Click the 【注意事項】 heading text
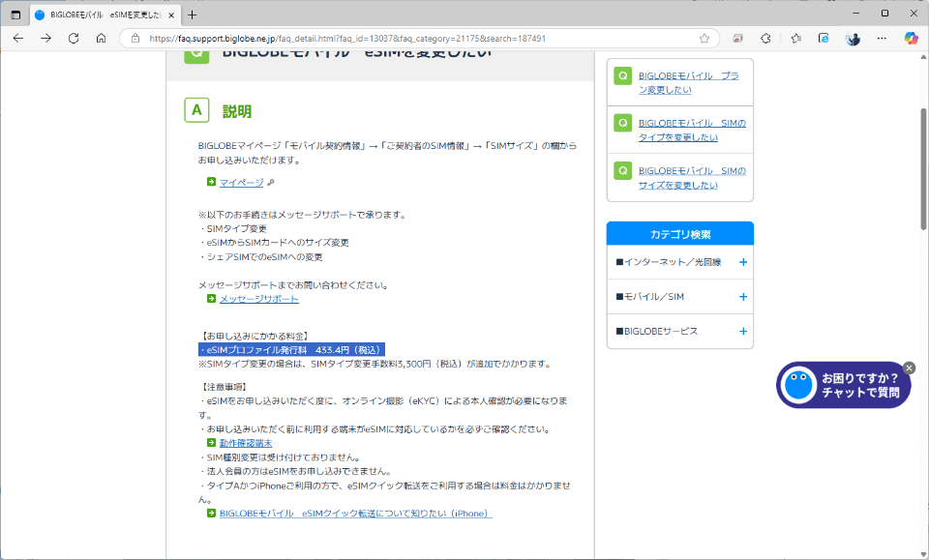 pos(224,387)
